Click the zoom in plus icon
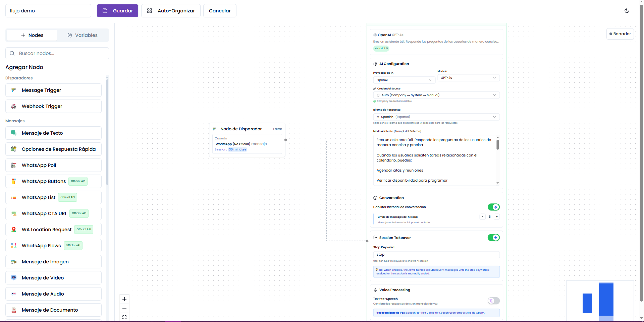 pyautogui.click(x=124, y=299)
